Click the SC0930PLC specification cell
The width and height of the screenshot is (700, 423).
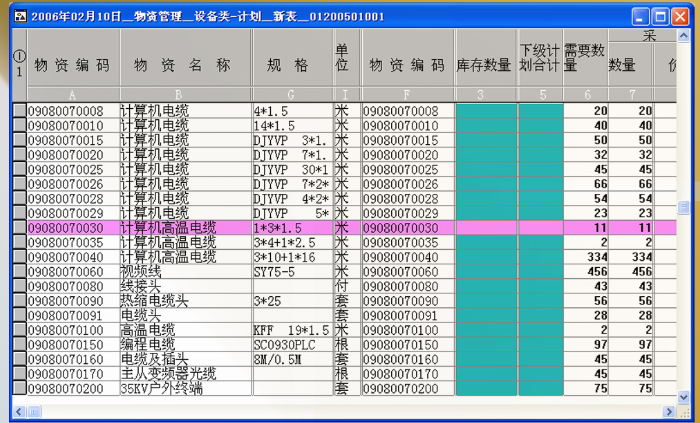(291, 344)
